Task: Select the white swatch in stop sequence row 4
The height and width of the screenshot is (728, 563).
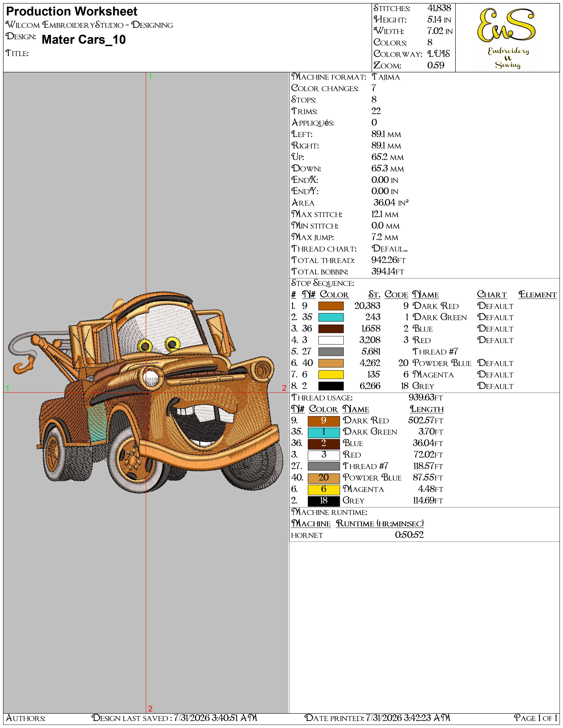Action: pyautogui.click(x=331, y=340)
